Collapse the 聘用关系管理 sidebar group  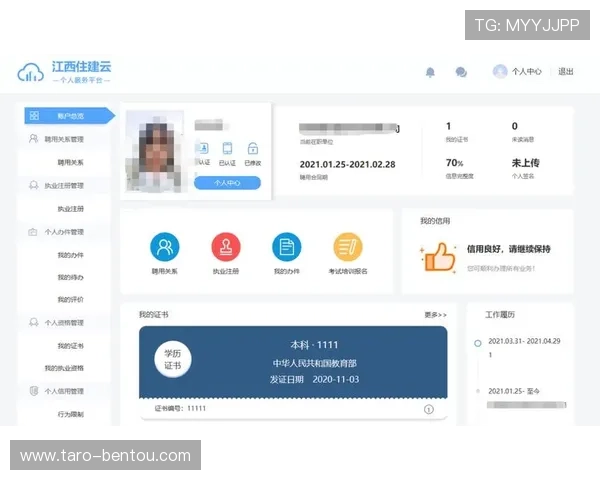[64, 139]
